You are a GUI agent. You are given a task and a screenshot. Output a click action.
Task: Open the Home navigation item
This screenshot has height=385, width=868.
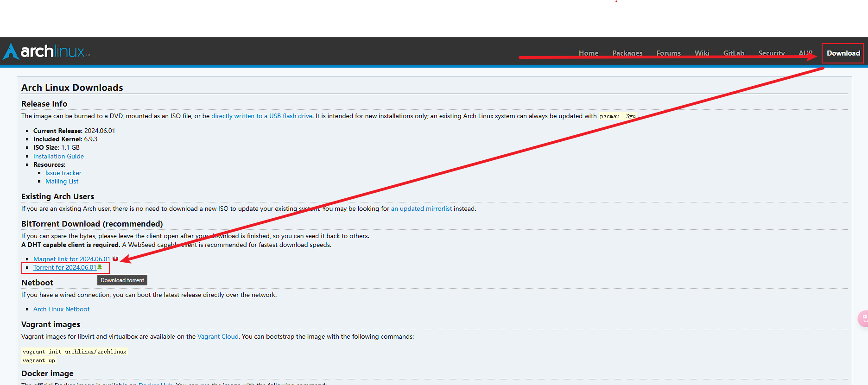point(589,53)
